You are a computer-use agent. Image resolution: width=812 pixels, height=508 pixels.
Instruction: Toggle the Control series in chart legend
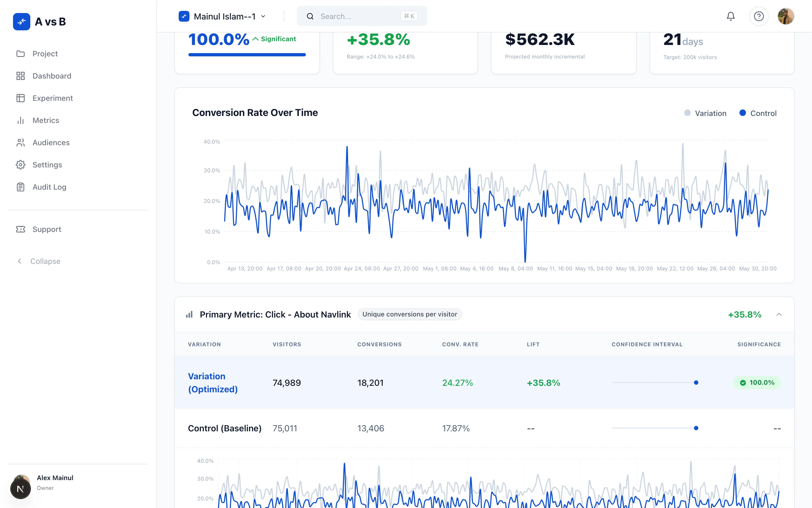tap(758, 113)
